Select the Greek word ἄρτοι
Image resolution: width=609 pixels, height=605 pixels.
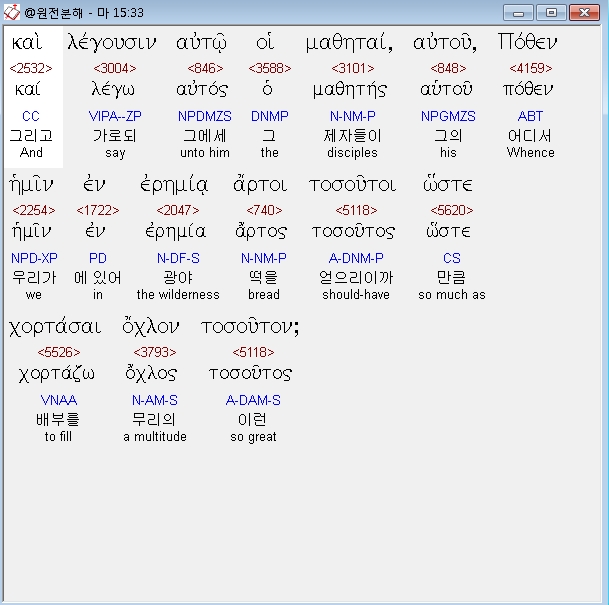[260, 185]
